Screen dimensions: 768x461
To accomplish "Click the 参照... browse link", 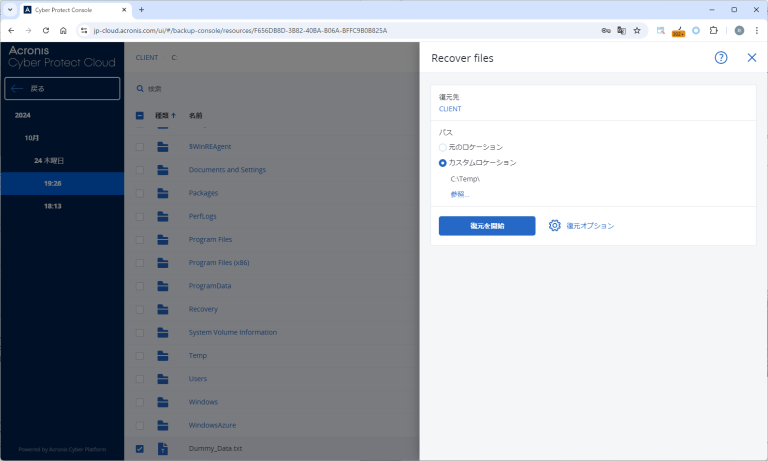I will pos(460,194).
